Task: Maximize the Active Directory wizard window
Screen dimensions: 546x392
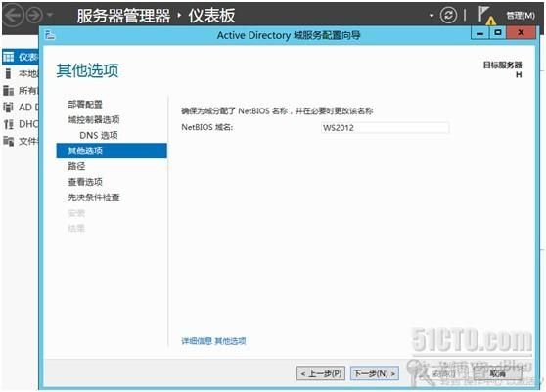Action: point(498,32)
